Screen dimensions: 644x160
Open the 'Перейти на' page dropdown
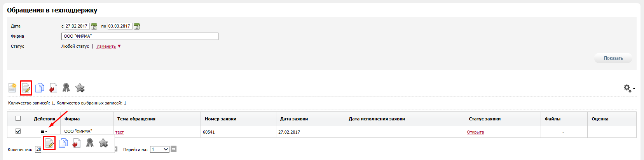pyautogui.click(x=160, y=149)
